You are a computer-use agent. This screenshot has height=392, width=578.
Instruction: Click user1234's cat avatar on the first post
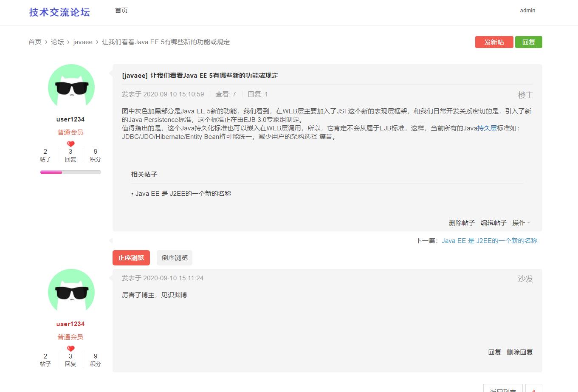point(71,86)
